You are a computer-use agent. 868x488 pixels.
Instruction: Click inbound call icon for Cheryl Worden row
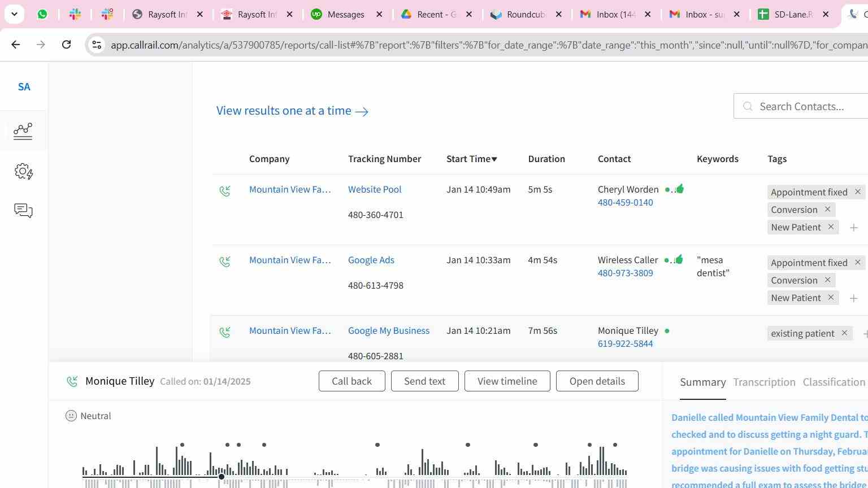click(x=225, y=191)
